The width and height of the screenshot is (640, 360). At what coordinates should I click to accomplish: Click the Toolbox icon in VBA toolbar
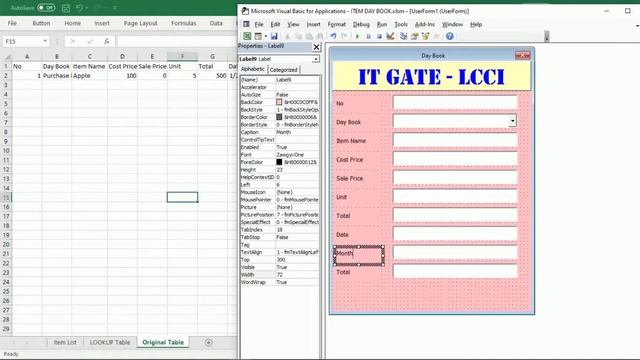(436, 36)
